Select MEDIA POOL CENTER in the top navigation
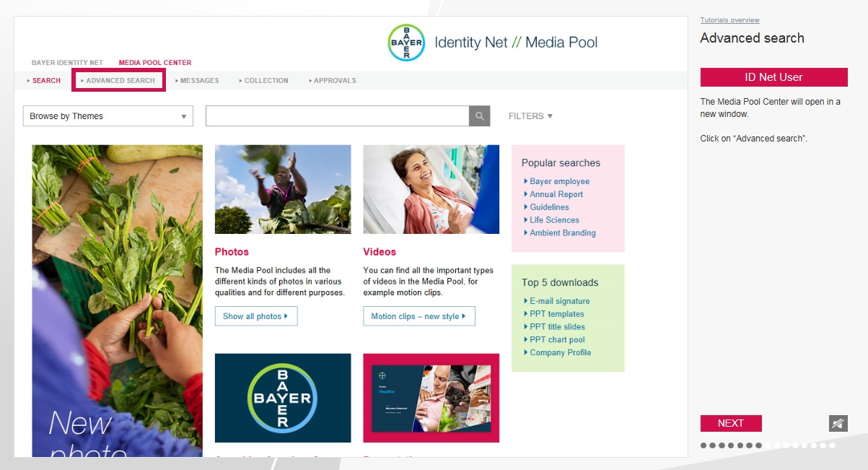The width and height of the screenshot is (868, 470). point(155,63)
